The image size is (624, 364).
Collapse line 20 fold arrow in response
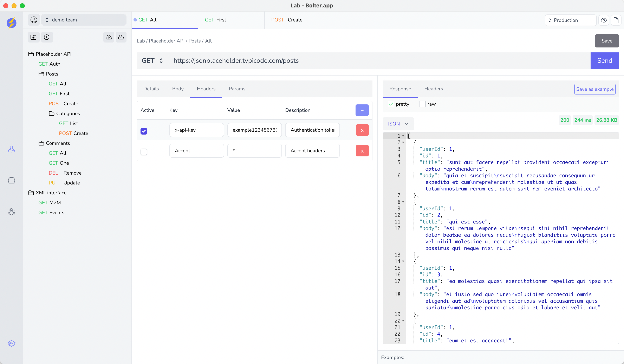(x=403, y=321)
